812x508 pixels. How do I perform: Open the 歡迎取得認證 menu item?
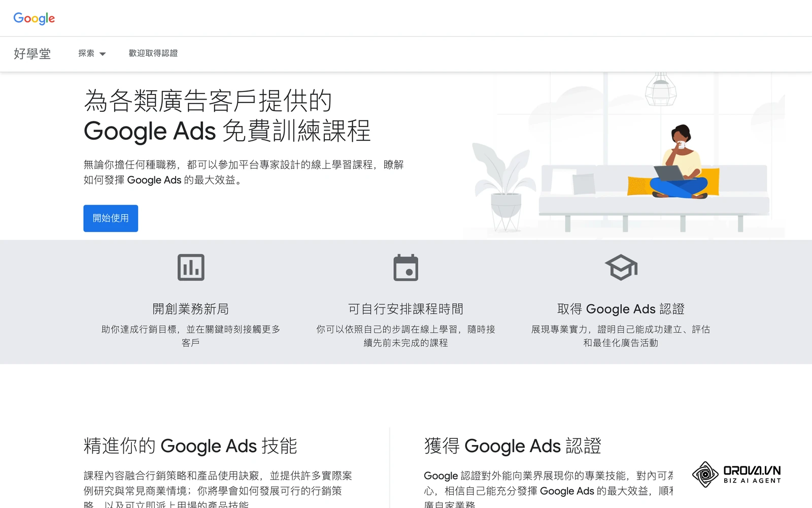coord(153,53)
